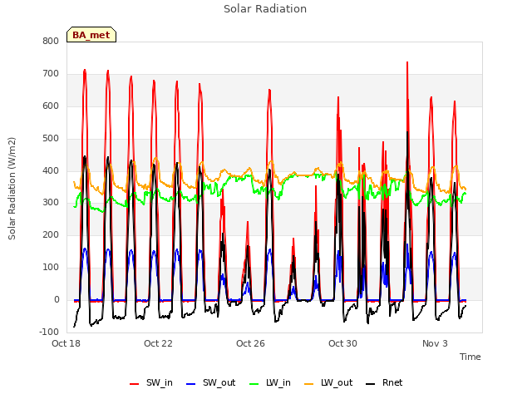Click the 300 y-axis tick label

point(51,203)
